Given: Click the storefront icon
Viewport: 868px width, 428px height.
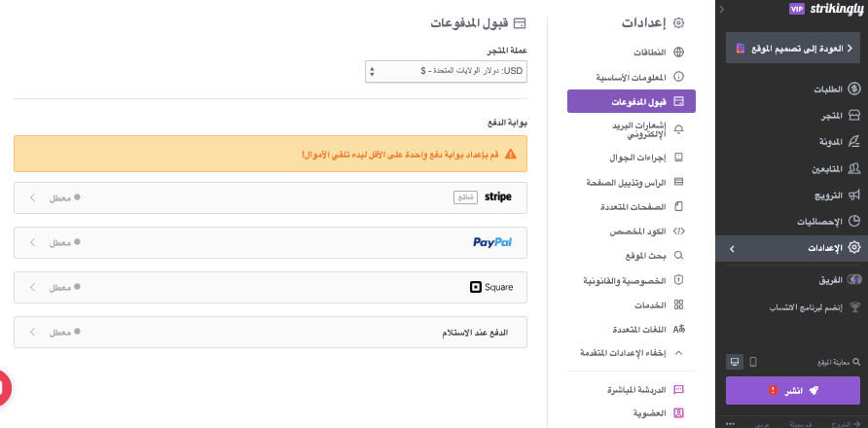Looking at the screenshot, I should click(854, 116).
